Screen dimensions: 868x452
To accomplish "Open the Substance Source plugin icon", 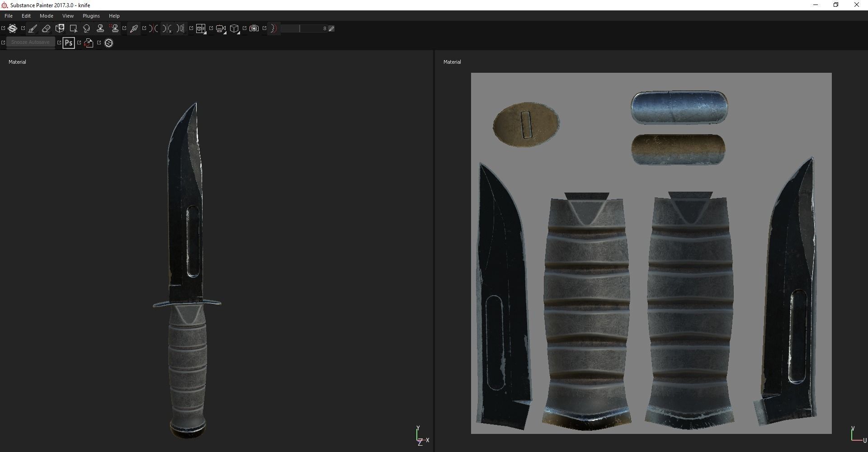I will (108, 43).
